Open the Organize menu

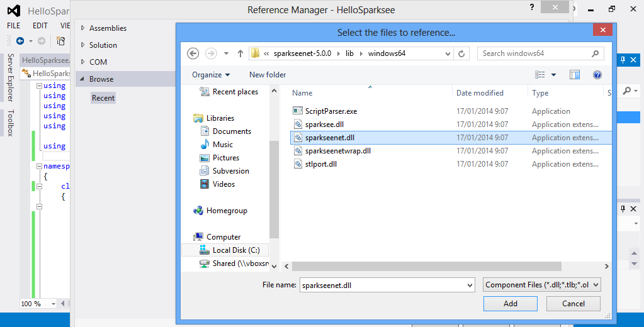tap(211, 75)
